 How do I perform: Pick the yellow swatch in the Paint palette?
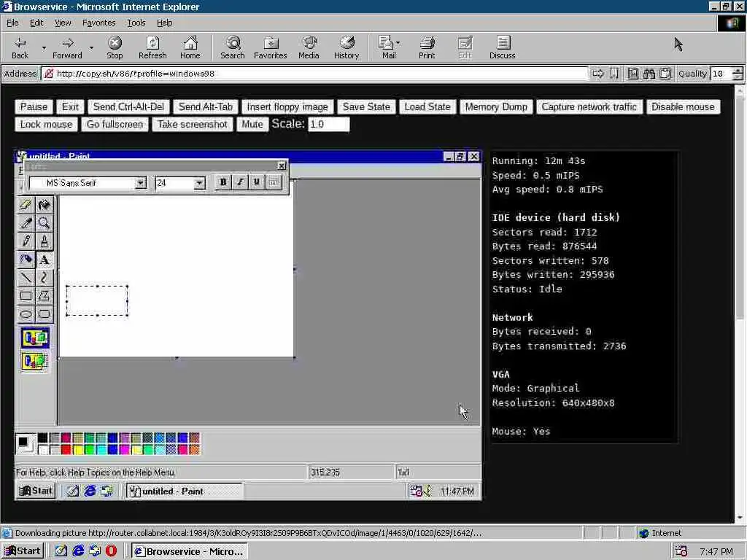pos(77,449)
